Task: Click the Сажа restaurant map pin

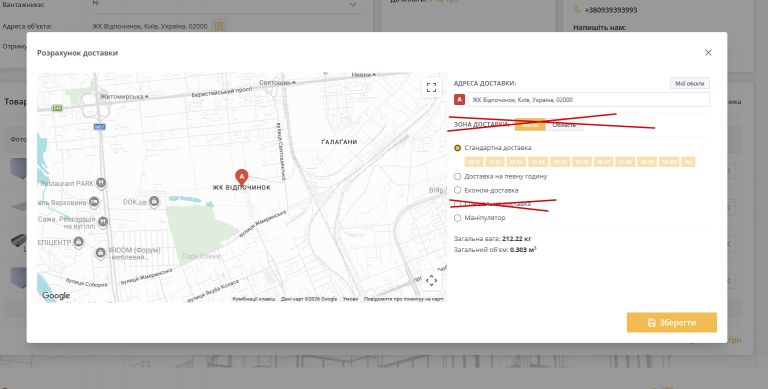Action: (103, 222)
